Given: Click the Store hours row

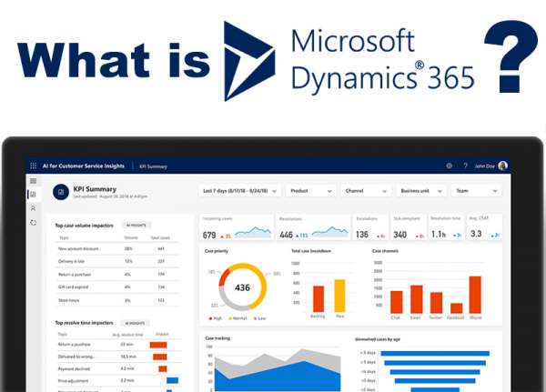Looking at the screenshot, I should pyautogui.click(x=117, y=300).
